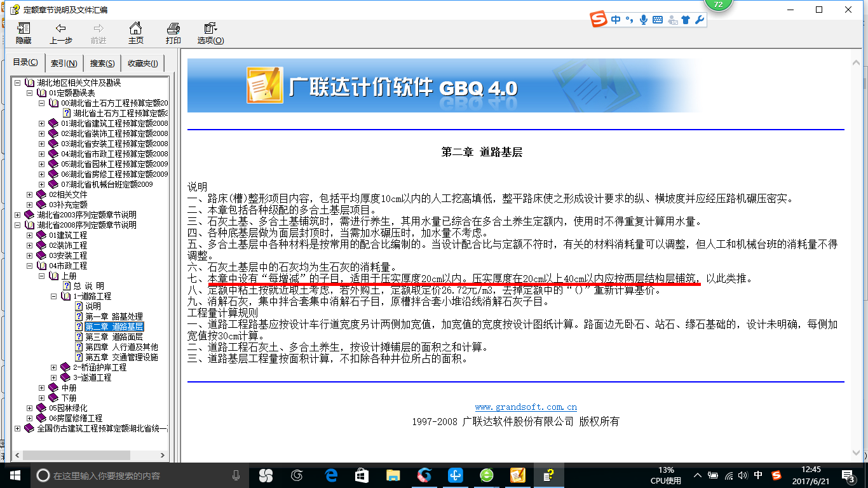Expand the 中册 node
Viewport: 868px width, 488px height.
41,388
